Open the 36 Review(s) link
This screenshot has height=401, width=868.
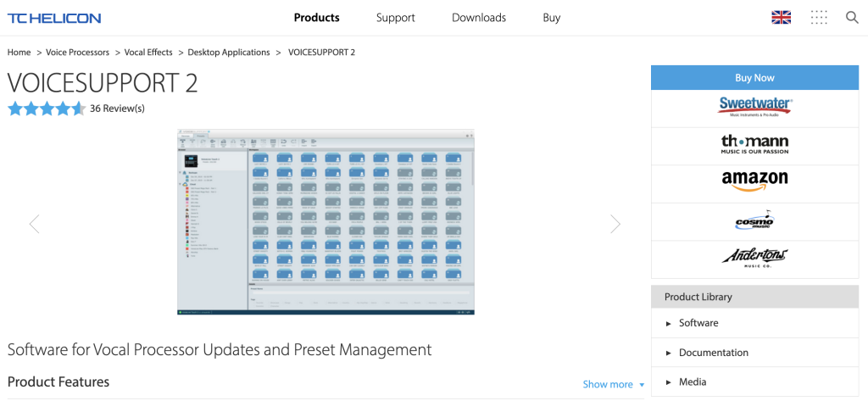(x=117, y=108)
